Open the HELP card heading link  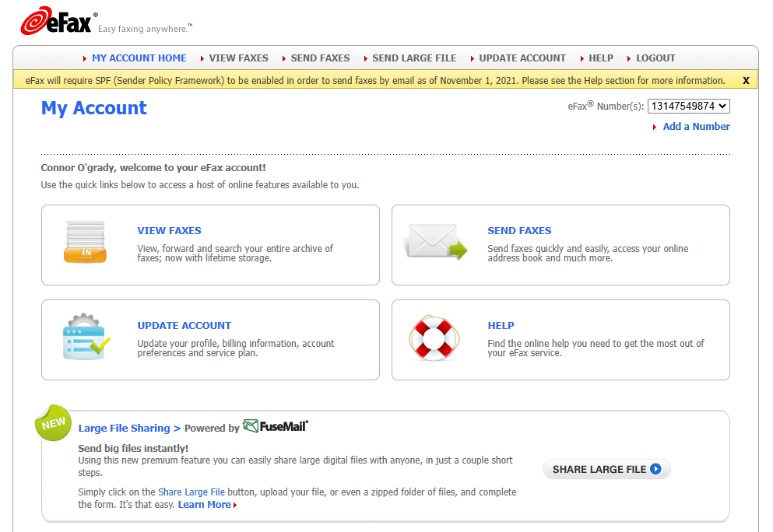pyautogui.click(x=501, y=326)
